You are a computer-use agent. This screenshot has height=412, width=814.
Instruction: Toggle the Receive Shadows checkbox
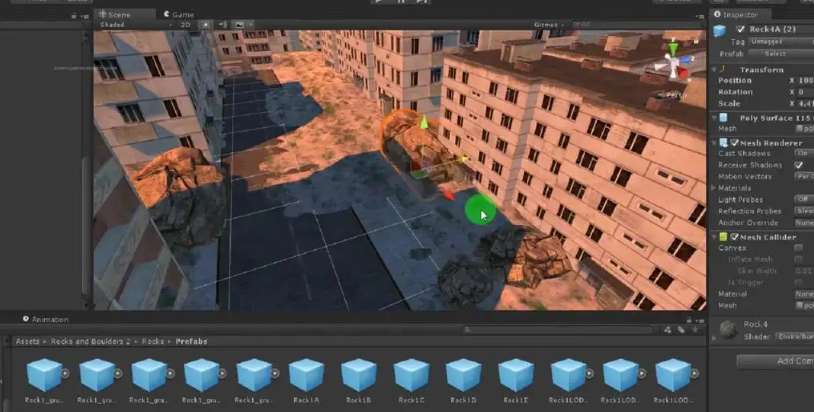[x=798, y=164]
